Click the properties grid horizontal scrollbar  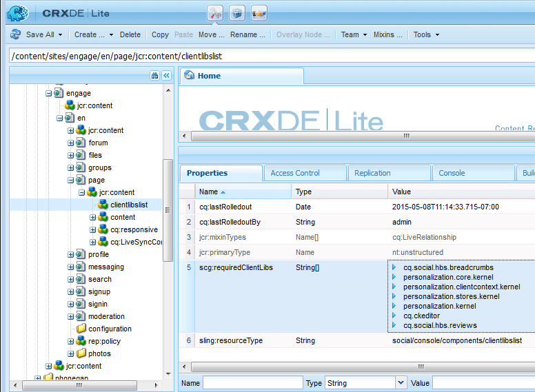[363, 367]
